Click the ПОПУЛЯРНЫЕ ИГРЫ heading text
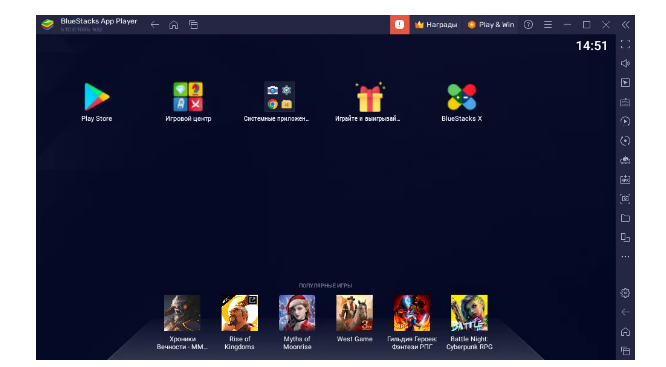666x367 pixels. coord(325,285)
